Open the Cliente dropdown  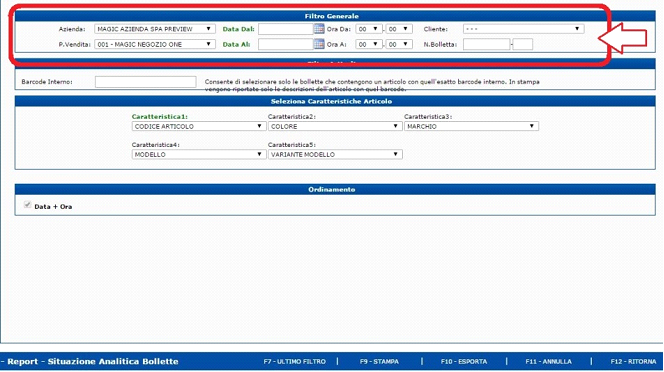523,29
